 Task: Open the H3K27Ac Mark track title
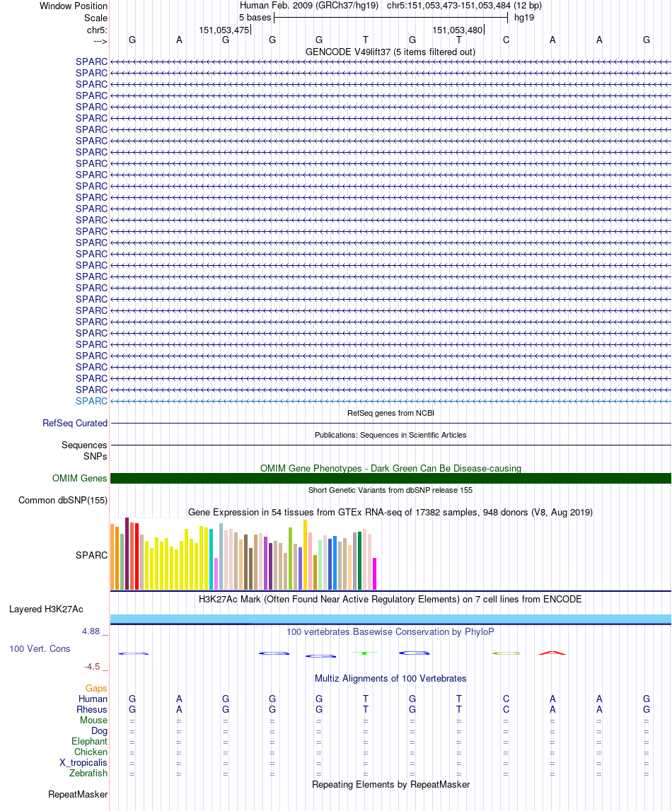tap(390, 599)
